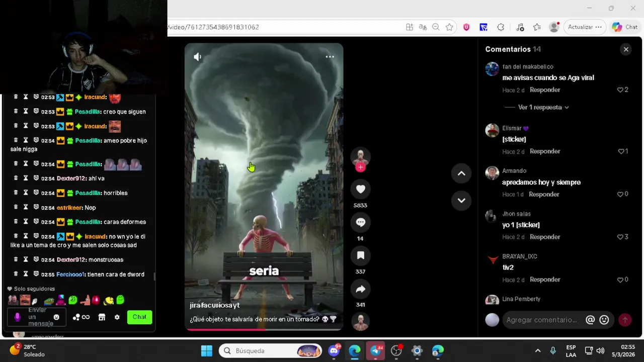Expand Ver 1 respuesta replies
This screenshot has height=362, width=644.
point(543,107)
